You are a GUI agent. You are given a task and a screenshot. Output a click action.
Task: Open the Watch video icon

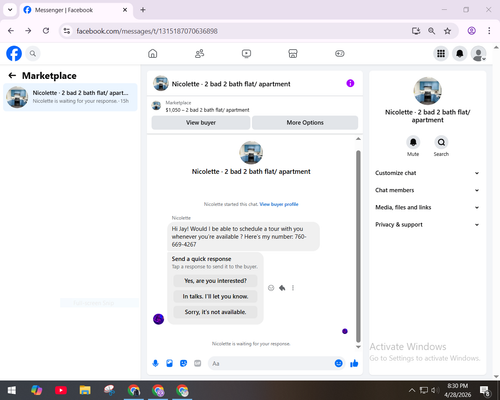[246, 53]
